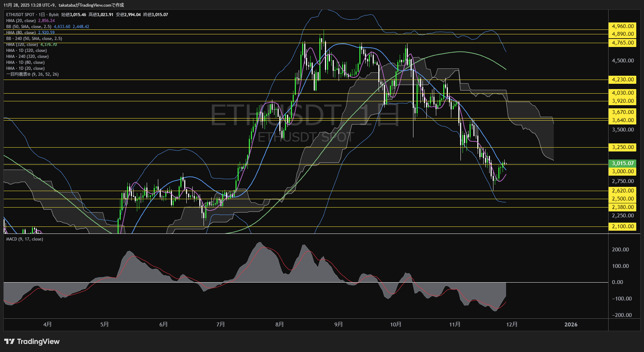Click the 2026 label on the time axis
This screenshot has width=644, height=352.
[x=571, y=325]
